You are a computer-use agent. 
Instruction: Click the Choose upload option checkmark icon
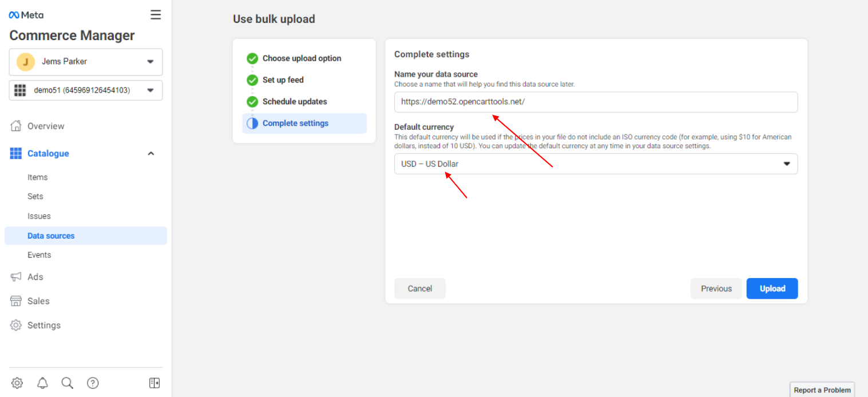pyautogui.click(x=252, y=58)
